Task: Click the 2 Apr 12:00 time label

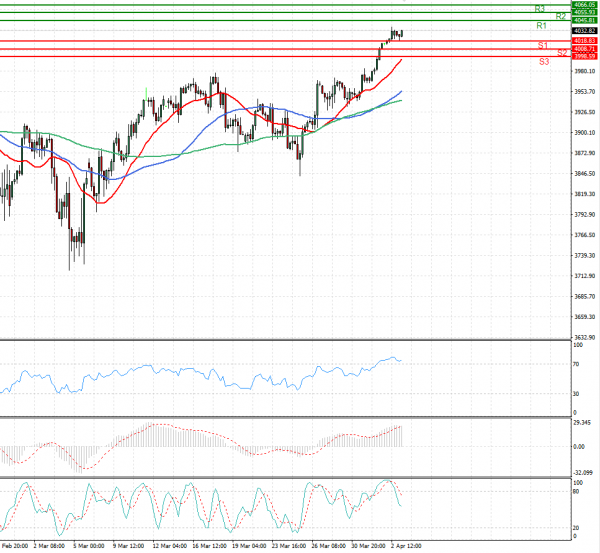Action: point(406,546)
